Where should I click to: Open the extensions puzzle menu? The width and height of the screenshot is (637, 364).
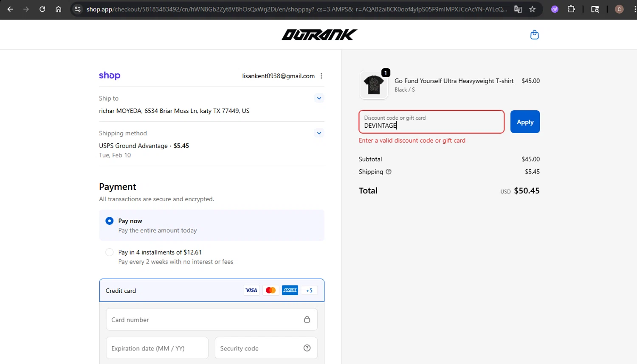571,9
